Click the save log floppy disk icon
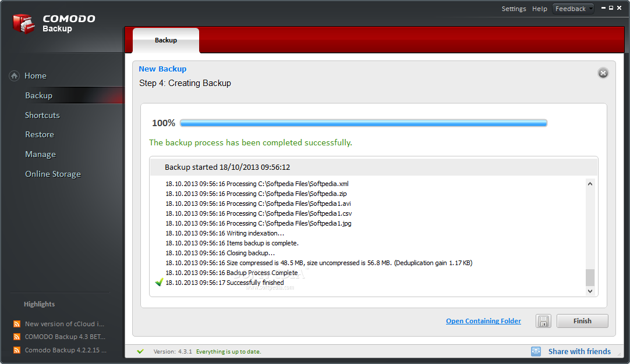The image size is (630, 364). pyautogui.click(x=543, y=321)
